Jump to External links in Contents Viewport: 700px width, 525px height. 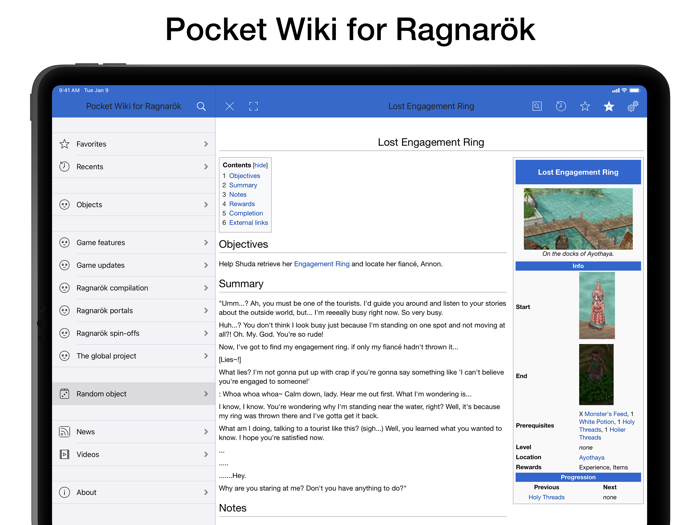249,223
